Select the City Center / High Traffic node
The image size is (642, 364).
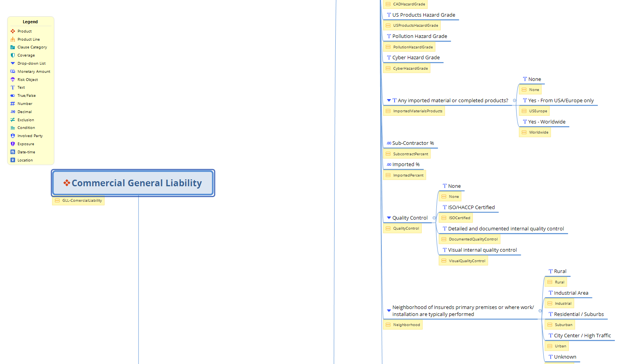(582, 336)
